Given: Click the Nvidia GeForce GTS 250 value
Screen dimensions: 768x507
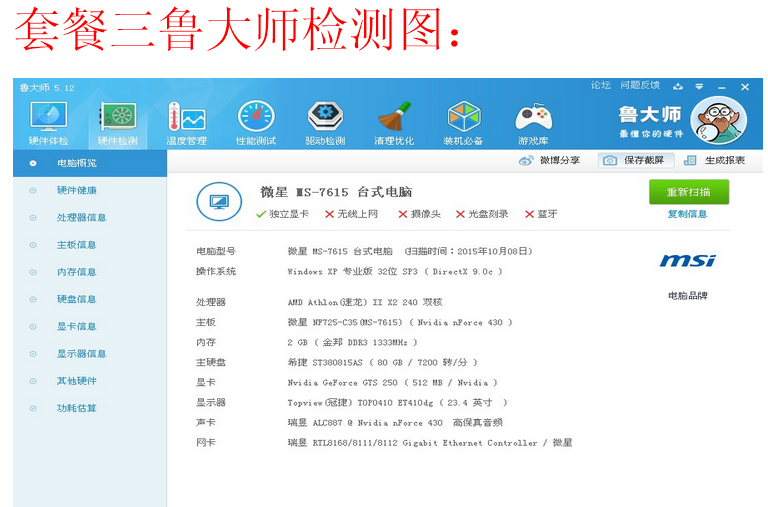Looking at the screenshot, I should point(392,383).
